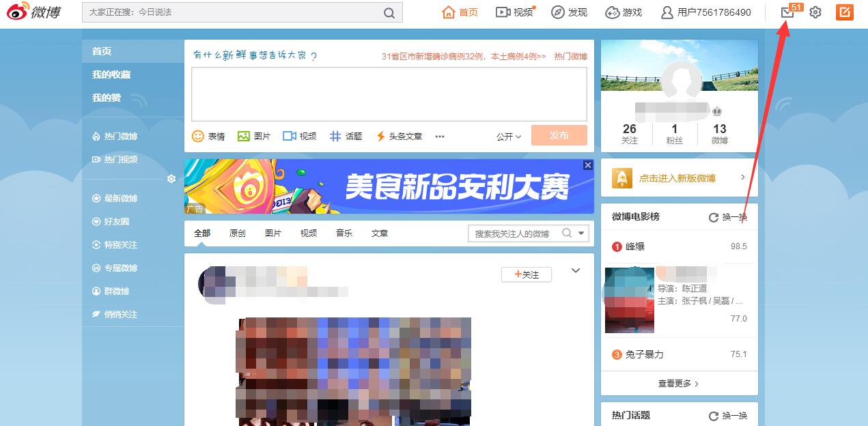Open the 公开 visibility dropdown

click(507, 137)
